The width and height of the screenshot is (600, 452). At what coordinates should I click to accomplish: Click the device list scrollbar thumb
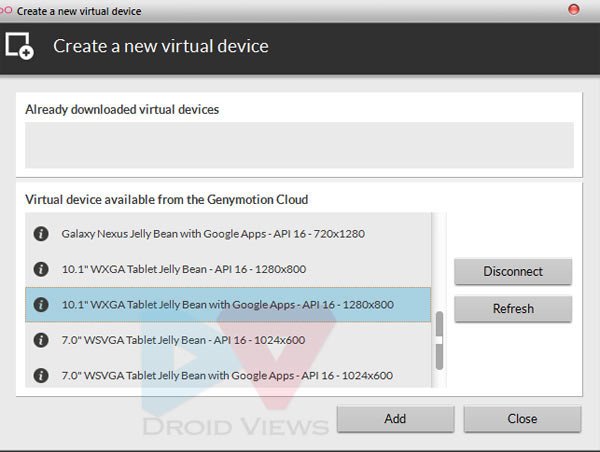point(439,340)
